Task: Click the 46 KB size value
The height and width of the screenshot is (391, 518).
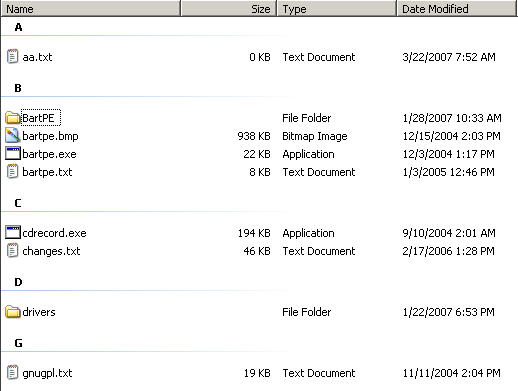Action: click(257, 251)
